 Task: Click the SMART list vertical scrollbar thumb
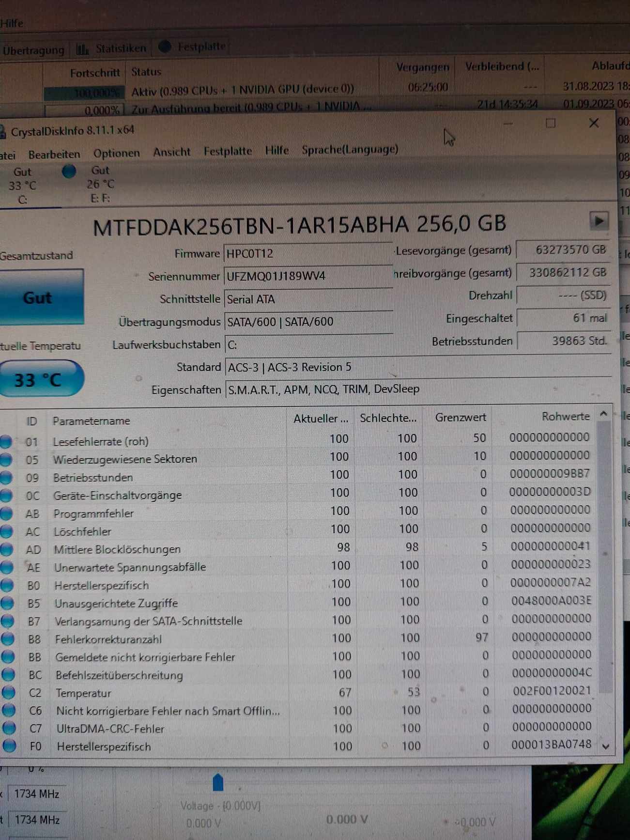point(604,557)
